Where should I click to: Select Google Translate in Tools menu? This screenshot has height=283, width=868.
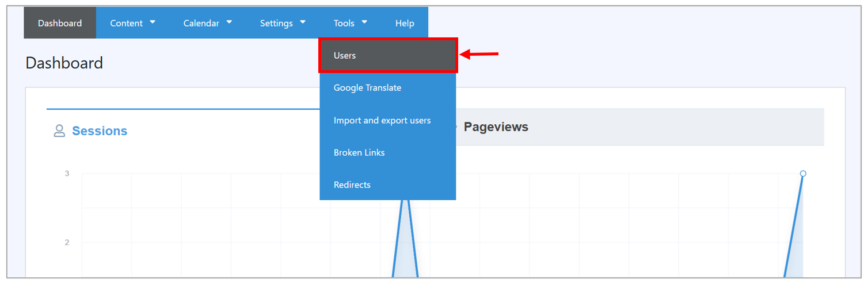367,88
